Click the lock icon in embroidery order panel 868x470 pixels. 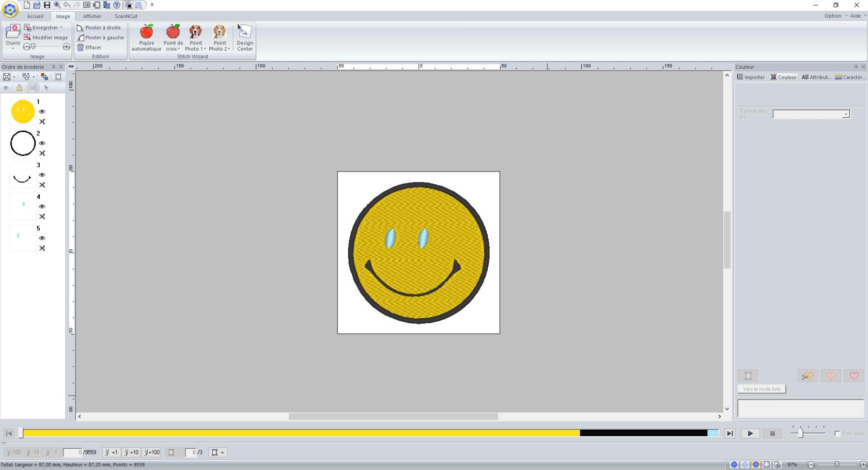click(x=20, y=88)
